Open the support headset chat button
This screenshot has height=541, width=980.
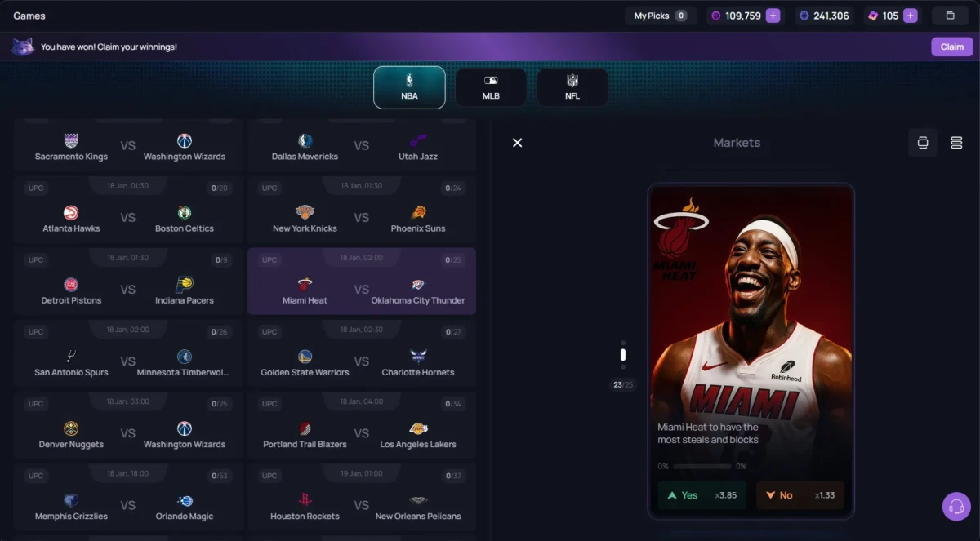(956, 506)
